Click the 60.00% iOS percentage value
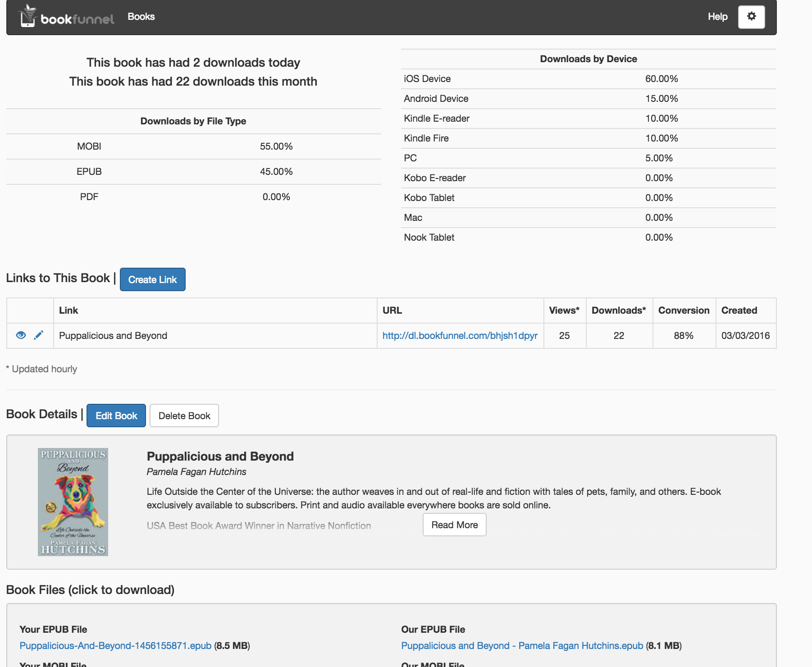The height and width of the screenshot is (667, 812). [661, 79]
